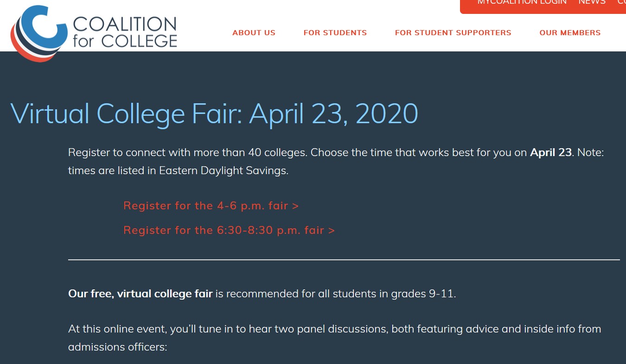The height and width of the screenshot is (364, 626).
Task: Open the About Us menu
Action: [254, 33]
